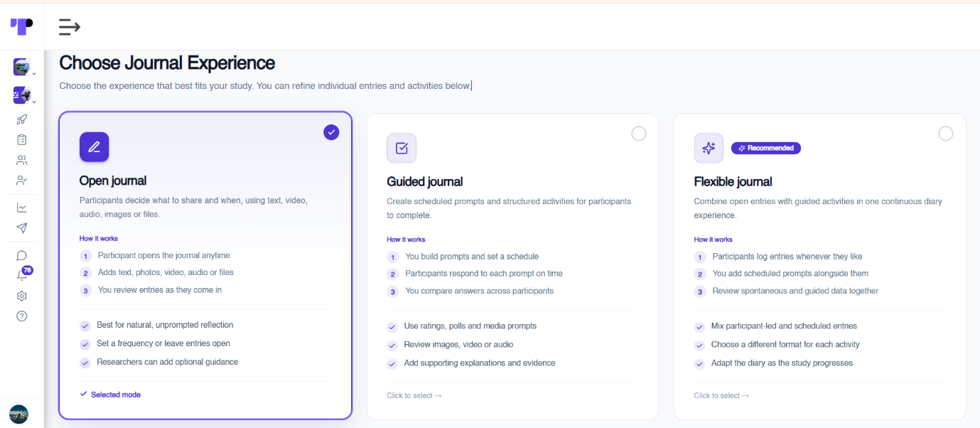Click the Flexible journal card title
This screenshot has height=428, width=980.
coord(733,181)
